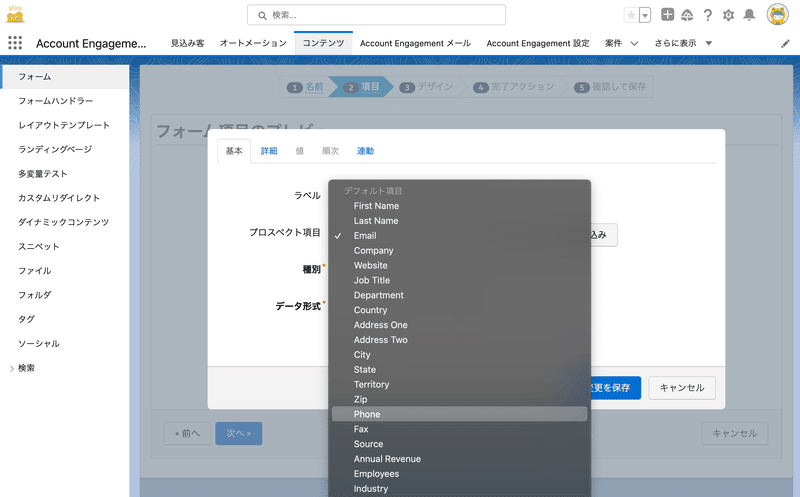Select カスタムリダイレクト in the sidebar
800x497 pixels.
[x=65, y=198]
